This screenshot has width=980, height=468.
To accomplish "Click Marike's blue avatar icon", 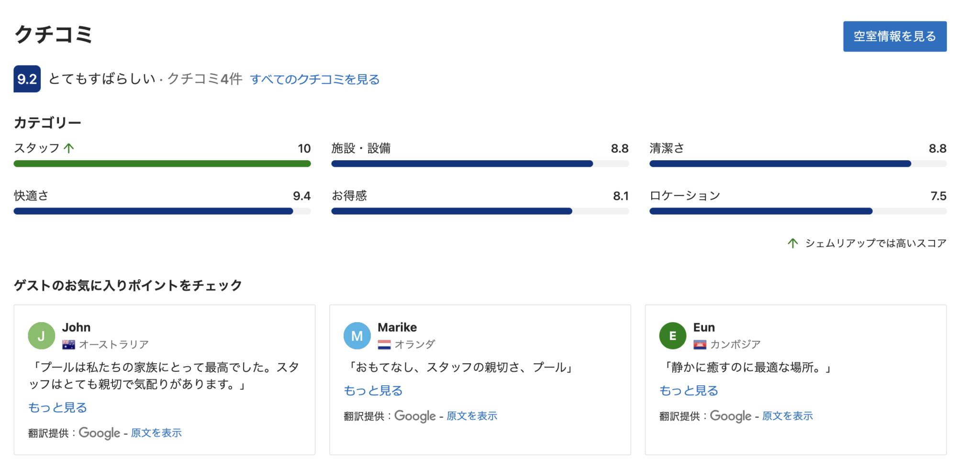I will (357, 336).
